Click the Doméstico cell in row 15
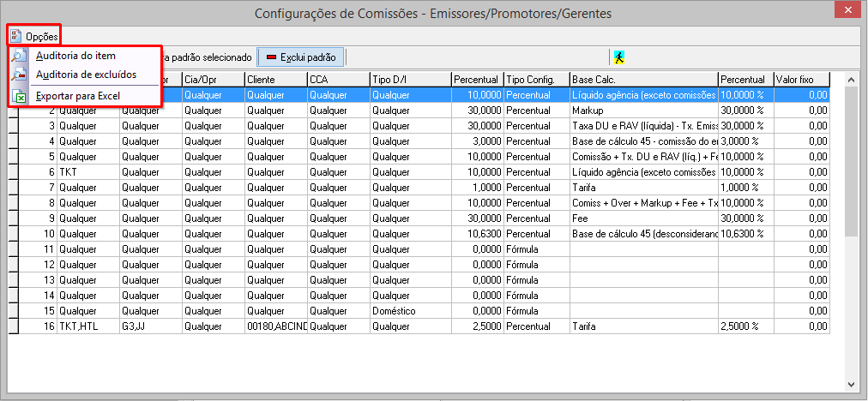This screenshot has width=868, height=401. click(x=410, y=311)
